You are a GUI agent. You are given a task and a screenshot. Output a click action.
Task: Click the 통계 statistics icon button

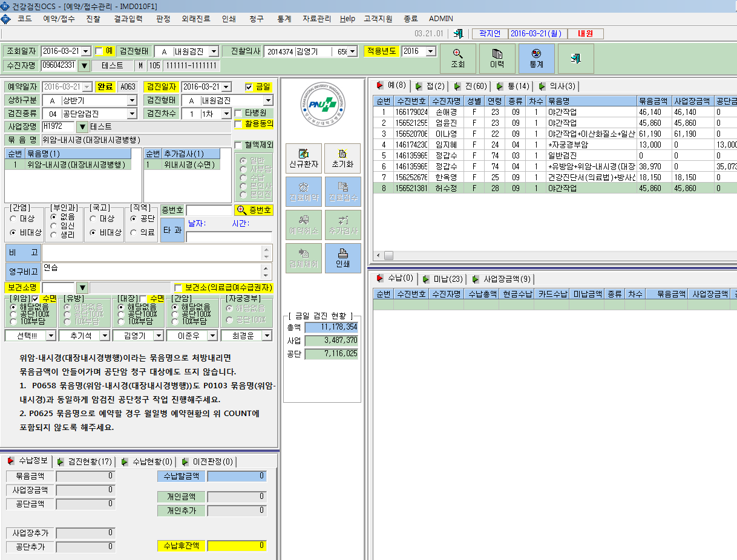coord(536,59)
